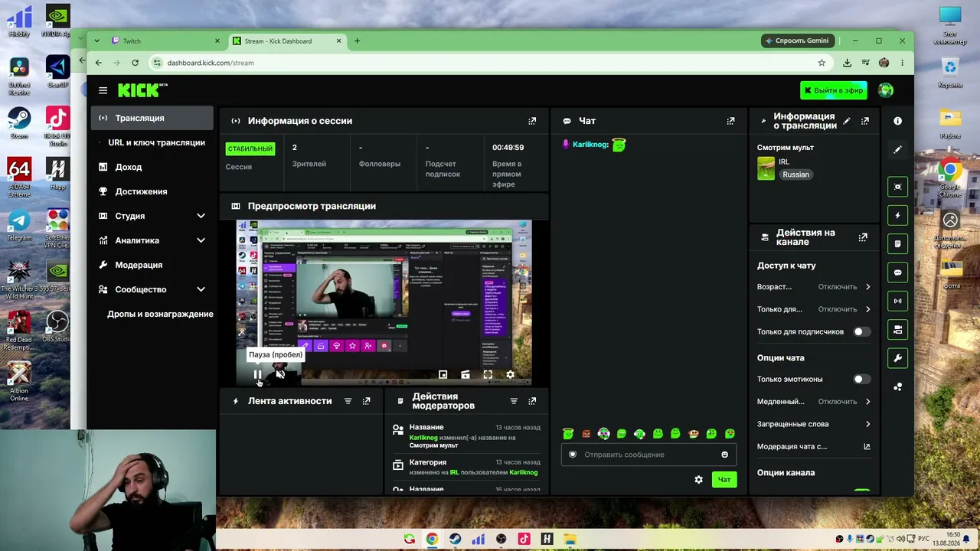Open chat settings gear
The width and height of the screenshot is (980, 551).
(698, 479)
